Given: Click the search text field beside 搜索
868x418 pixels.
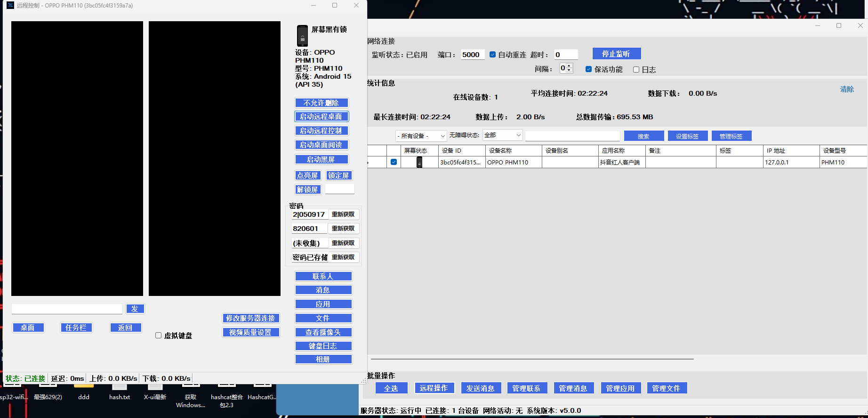Looking at the screenshot, I should point(572,136).
